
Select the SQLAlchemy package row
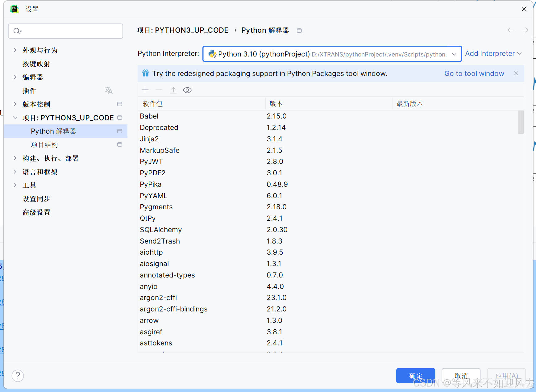tap(328, 230)
